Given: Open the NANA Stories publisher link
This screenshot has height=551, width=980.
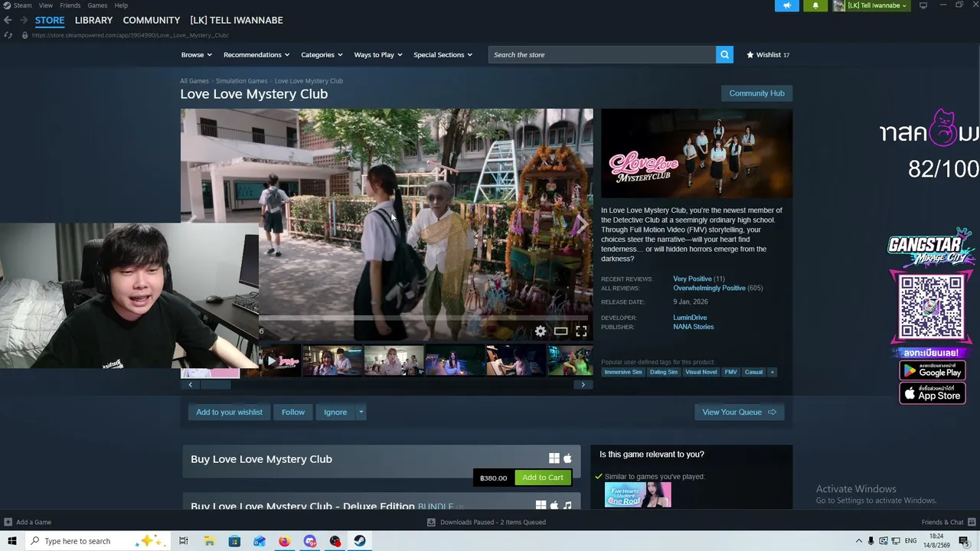Looking at the screenshot, I should [x=694, y=327].
